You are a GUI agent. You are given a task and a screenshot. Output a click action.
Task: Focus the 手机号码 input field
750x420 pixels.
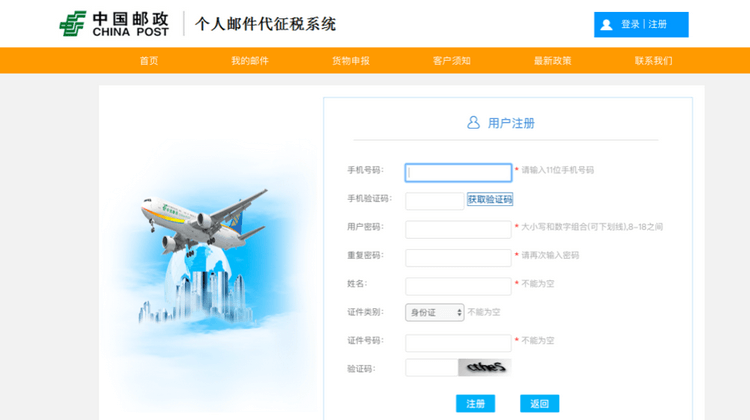458,172
